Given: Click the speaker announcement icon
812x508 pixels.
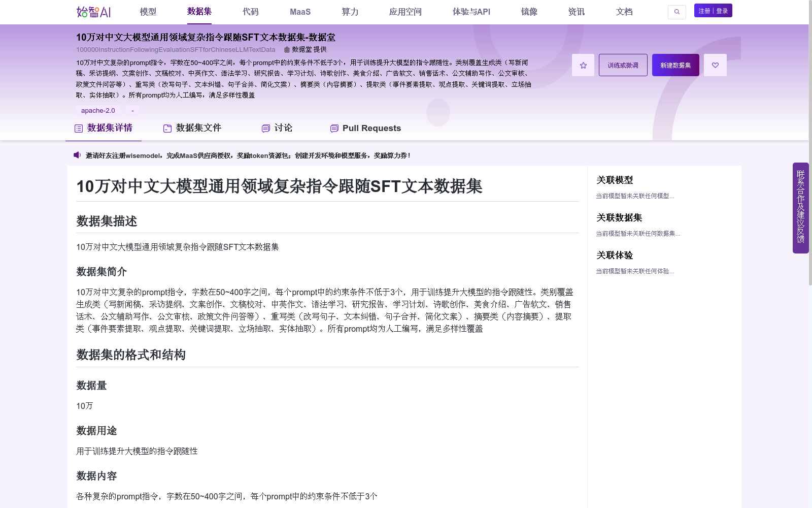Looking at the screenshot, I should (x=76, y=155).
